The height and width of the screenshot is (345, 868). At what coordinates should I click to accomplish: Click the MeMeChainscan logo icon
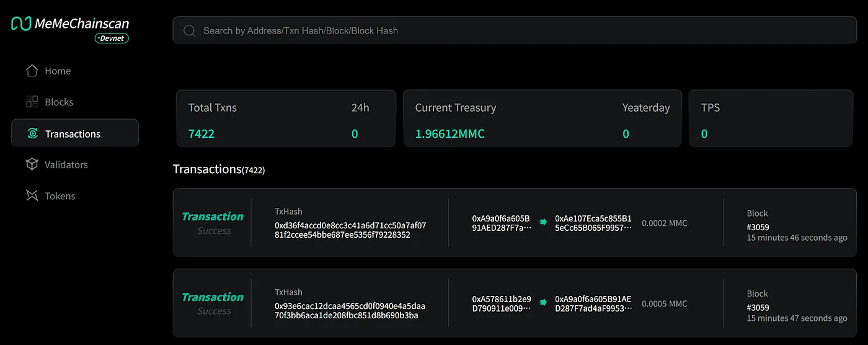21,24
